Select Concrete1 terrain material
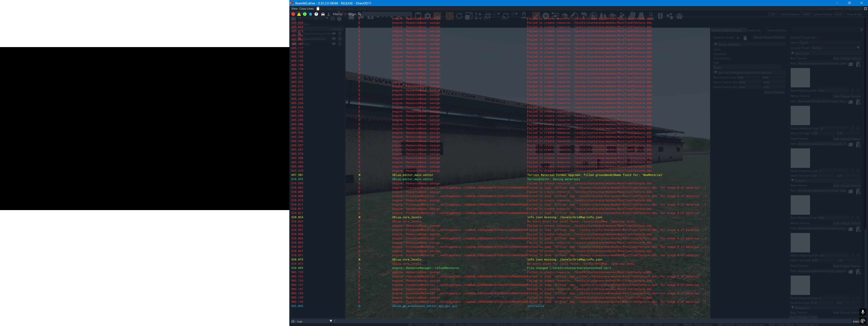 click(x=720, y=54)
